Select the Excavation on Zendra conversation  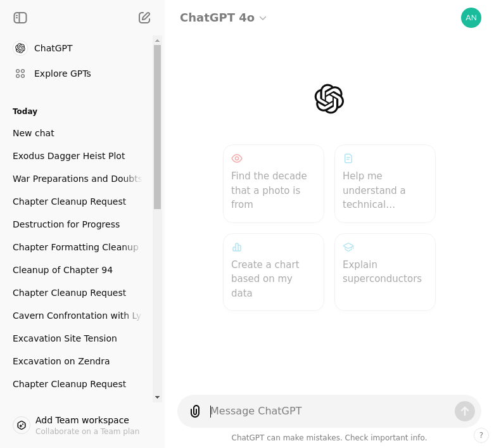click(61, 361)
